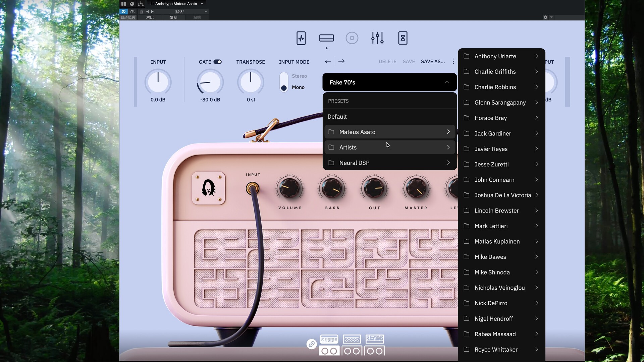Switch input mode to Stereo
644x362 pixels.
299,76
